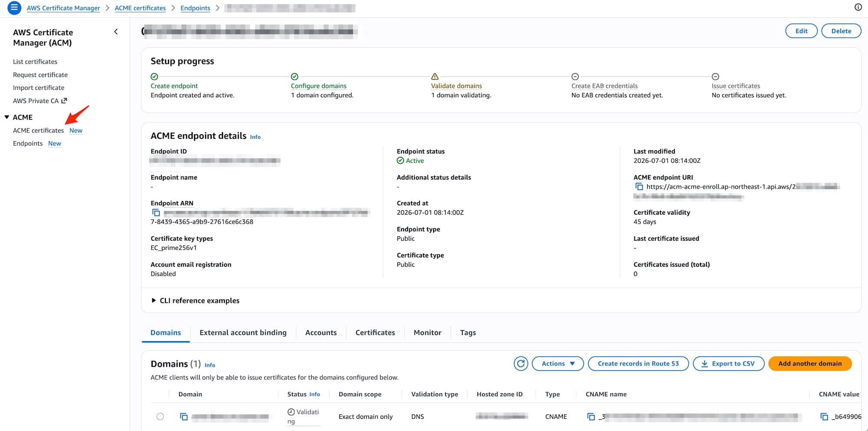Image resolution: width=868 pixels, height=431 pixels.
Task: Switch to External account binding tab
Action: 243,333
